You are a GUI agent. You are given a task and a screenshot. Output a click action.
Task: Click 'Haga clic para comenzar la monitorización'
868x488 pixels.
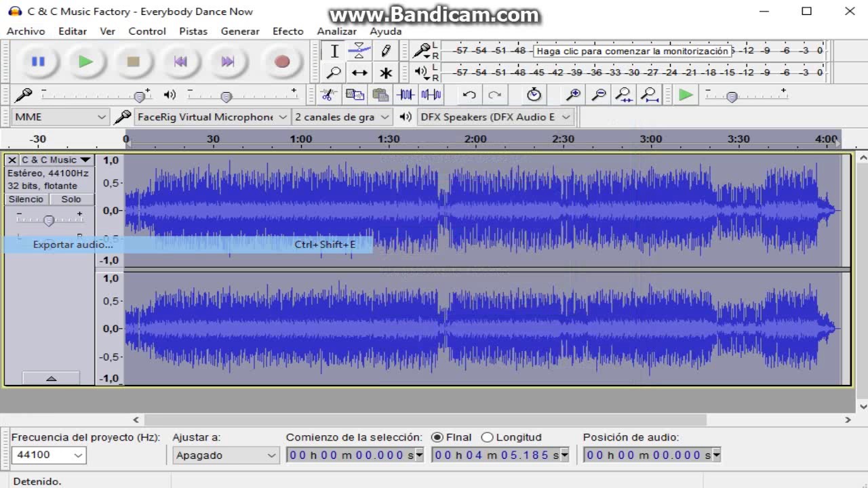tap(632, 51)
